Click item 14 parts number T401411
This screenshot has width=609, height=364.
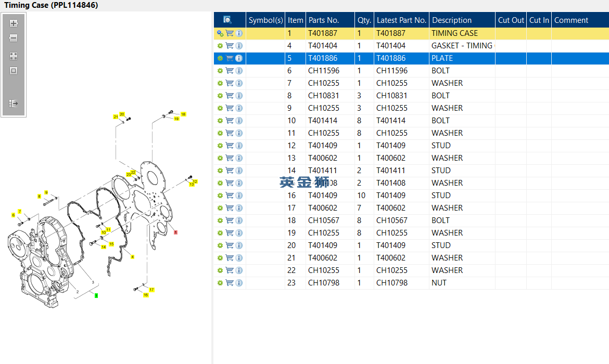pyautogui.click(x=322, y=171)
